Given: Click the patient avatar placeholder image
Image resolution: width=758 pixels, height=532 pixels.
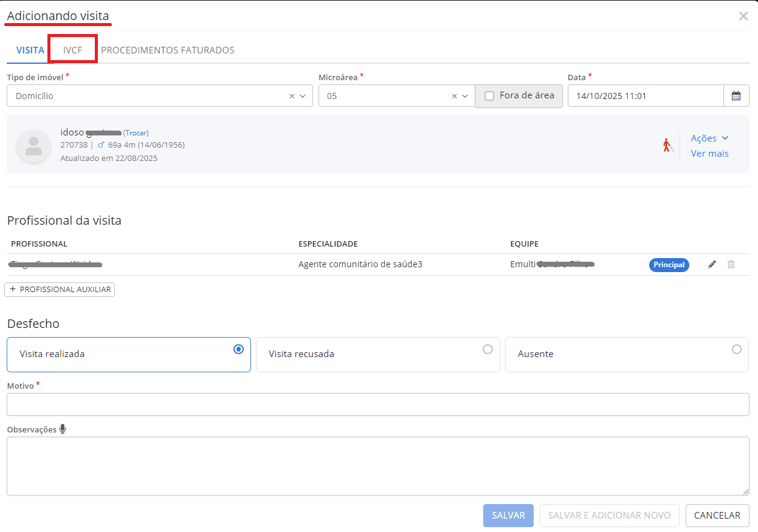Looking at the screenshot, I should click(x=34, y=146).
